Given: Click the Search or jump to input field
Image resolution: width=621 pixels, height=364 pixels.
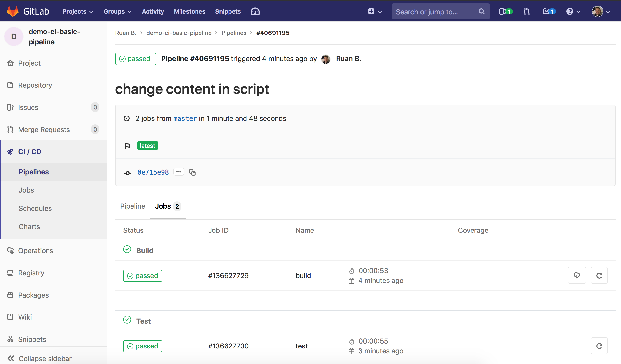Looking at the screenshot, I should coord(439,12).
